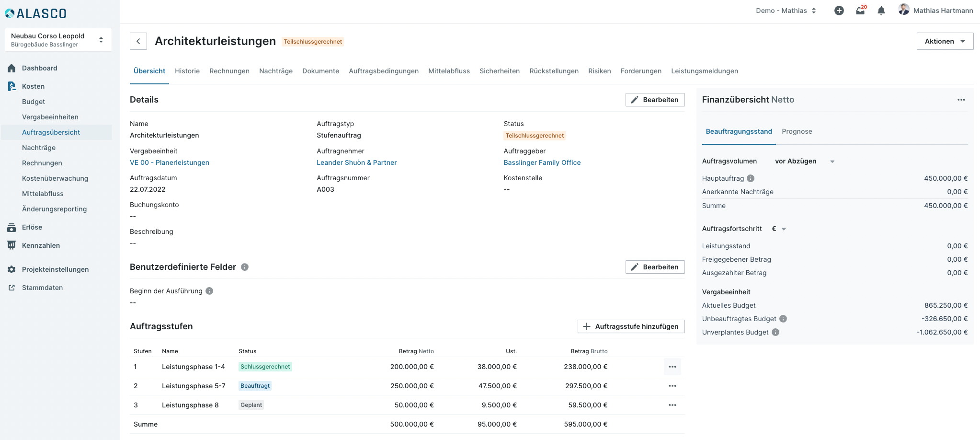This screenshot has width=980, height=440.
Task: Open the notifications bell
Action: point(881,11)
